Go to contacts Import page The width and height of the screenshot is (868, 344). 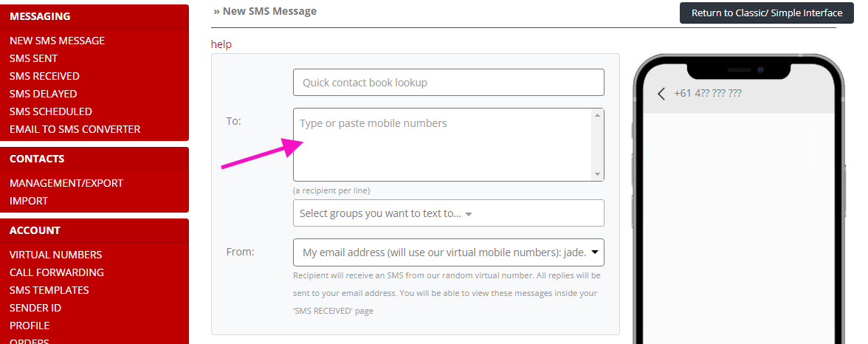tap(29, 201)
